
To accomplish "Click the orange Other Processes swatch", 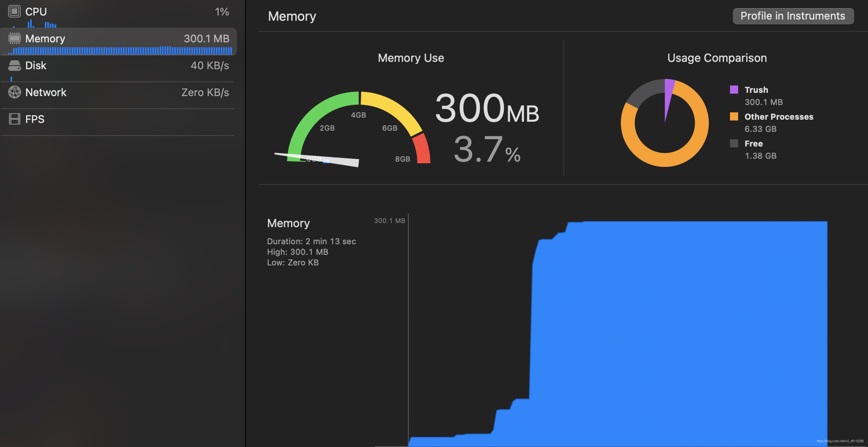I will tap(734, 116).
